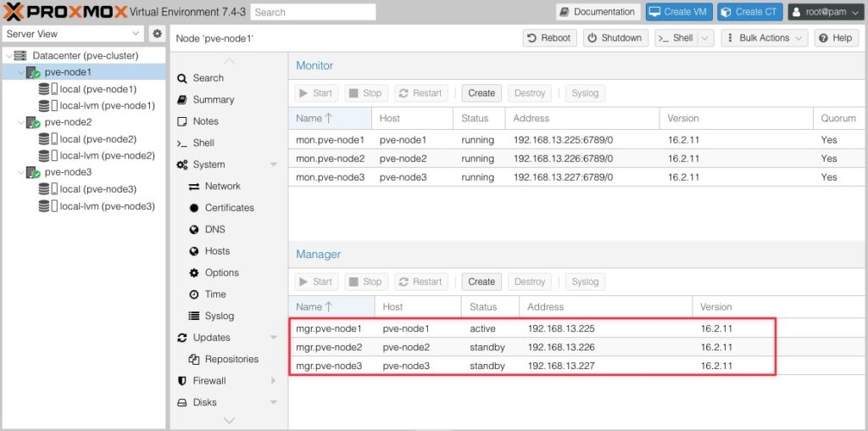Screen dimensions: 868x431
Task: Open the Shell dropdown arrow
Action: pyautogui.click(x=705, y=37)
